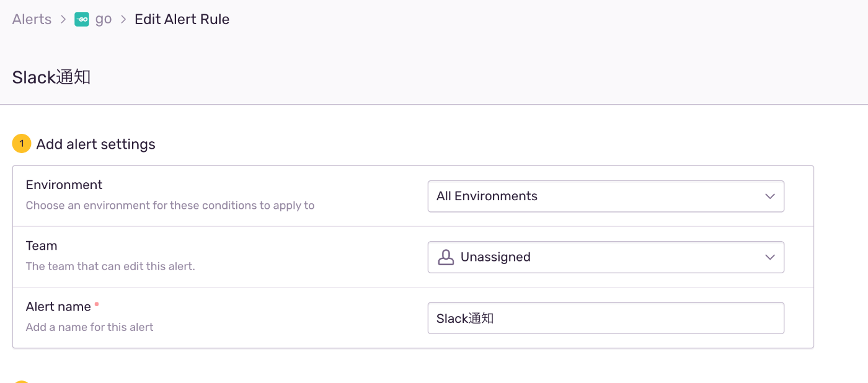Click the Unassigned user avatar icon
The width and height of the screenshot is (868, 383).
[446, 257]
